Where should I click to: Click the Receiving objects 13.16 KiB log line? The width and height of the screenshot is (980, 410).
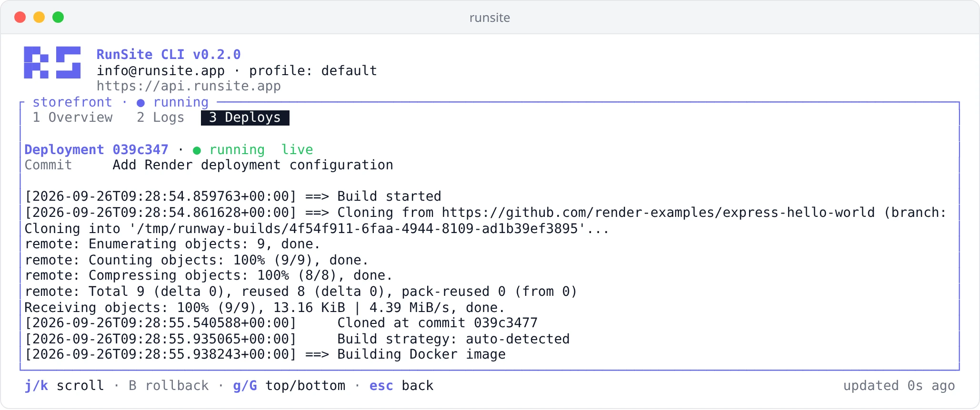(x=265, y=308)
